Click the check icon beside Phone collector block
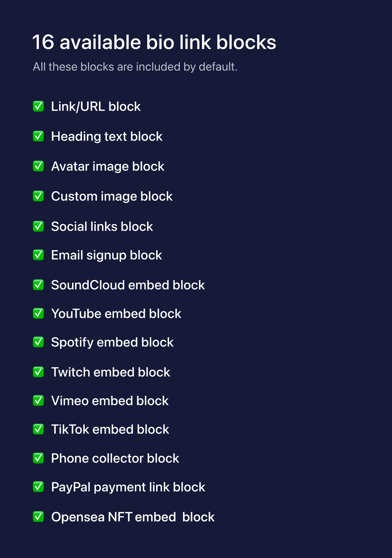The width and height of the screenshot is (392, 558). [39, 458]
